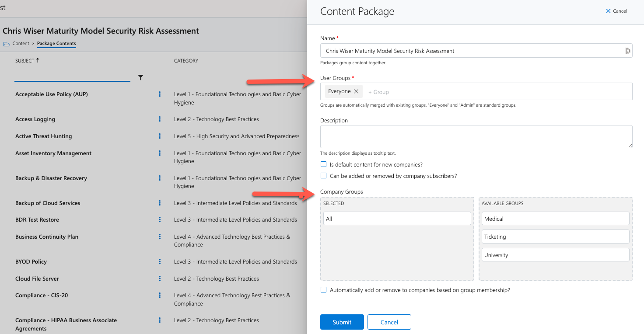Select the All group in Selected list

click(397, 219)
